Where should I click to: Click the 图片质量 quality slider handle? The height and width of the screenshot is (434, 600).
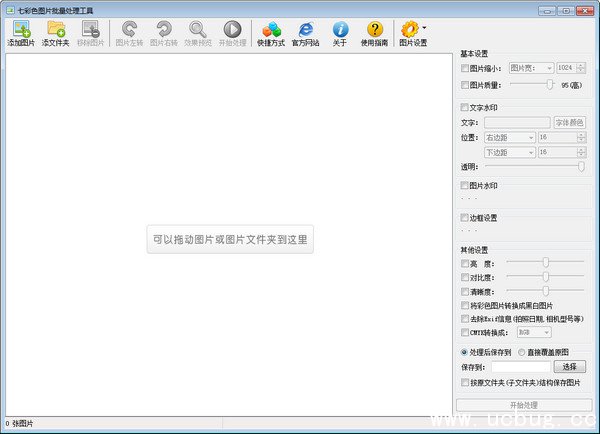point(549,85)
